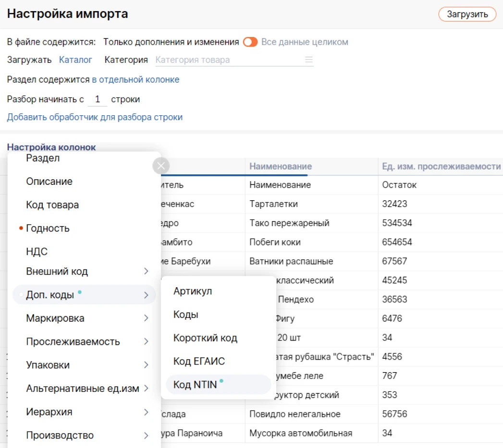Open 'в отдельной колонке' section setting link

(x=135, y=80)
